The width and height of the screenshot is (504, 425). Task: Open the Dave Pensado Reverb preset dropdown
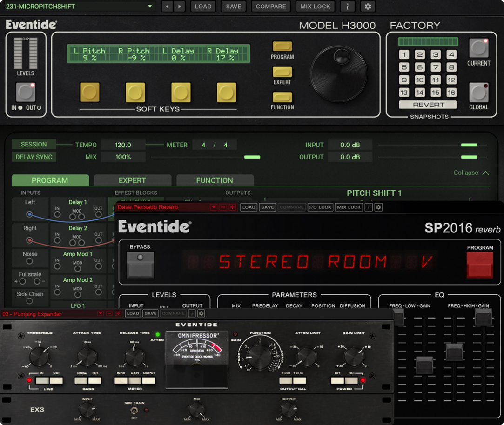(x=214, y=207)
